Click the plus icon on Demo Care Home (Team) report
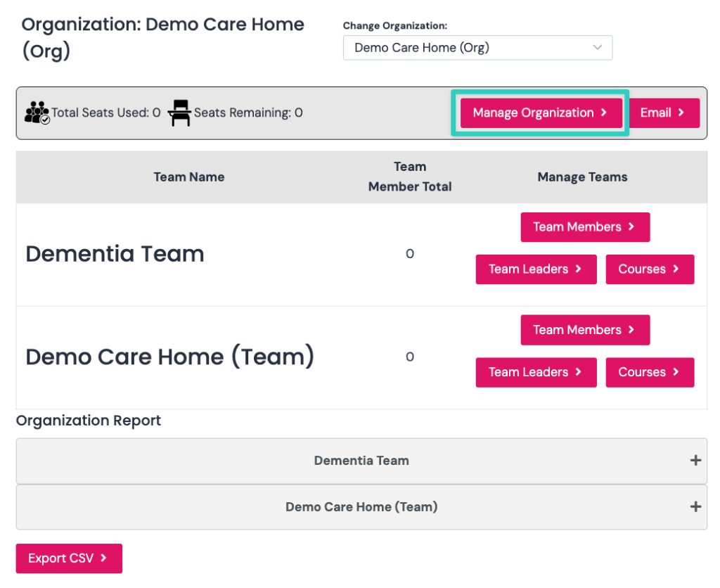Image resolution: width=720 pixels, height=588 pixels. pyautogui.click(x=695, y=506)
